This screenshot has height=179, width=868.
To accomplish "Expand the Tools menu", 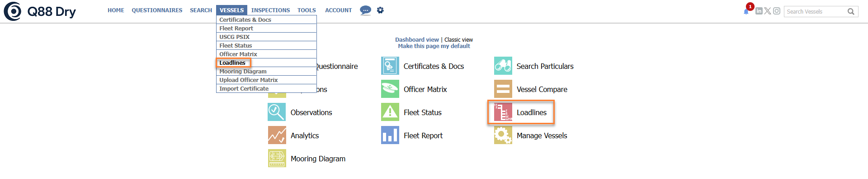I will coord(307,10).
